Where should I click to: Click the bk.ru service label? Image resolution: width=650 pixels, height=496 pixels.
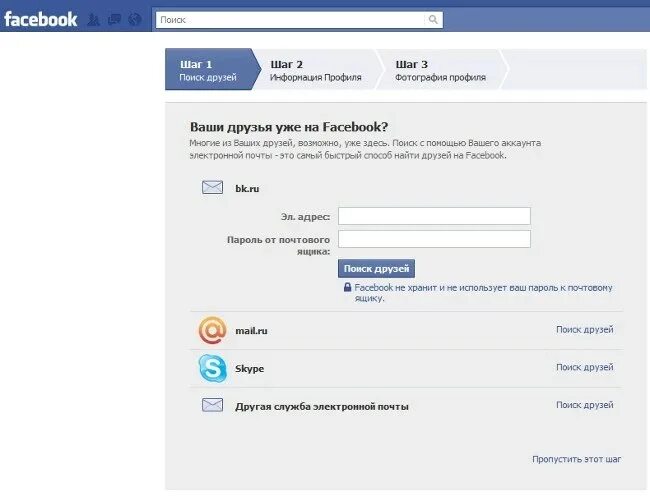(x=247, y=189)
